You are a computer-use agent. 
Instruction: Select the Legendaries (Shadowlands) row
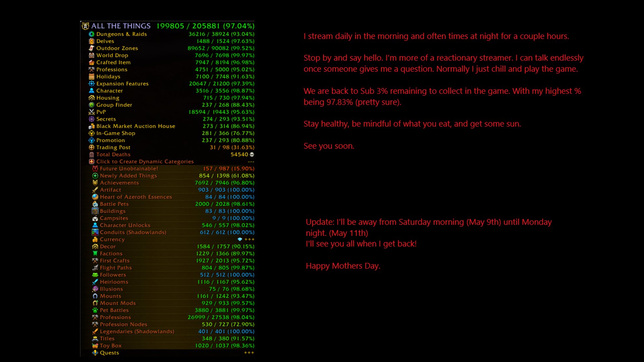pyautogui.click(x=173, y=331)
